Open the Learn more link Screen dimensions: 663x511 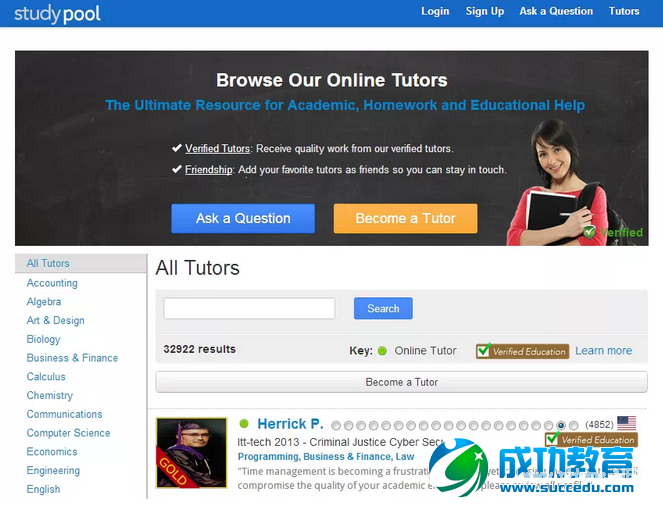pyautogui.click(x=603, y=350)
